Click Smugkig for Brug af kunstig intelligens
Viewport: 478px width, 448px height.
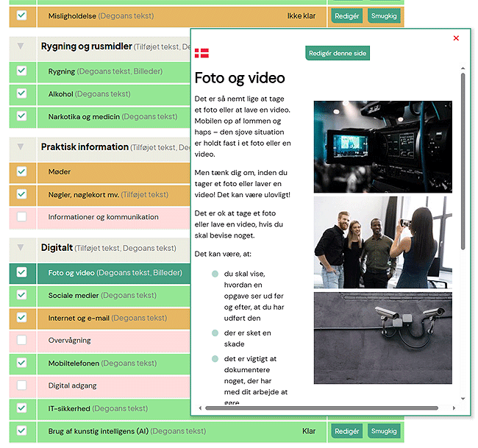coord(384,431)
